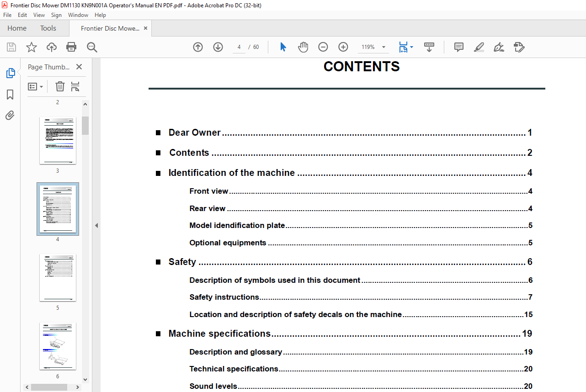Image resolution: width=586 pixels, height=392 pixels.
Task: Click thumbnail panel scroll down arrow
Action: coord(85,379)
